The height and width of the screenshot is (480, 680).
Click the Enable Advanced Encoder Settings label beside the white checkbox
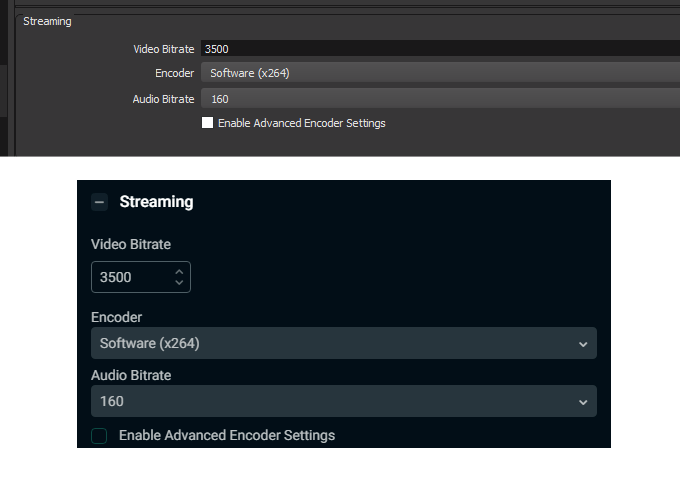pos(301,123)
